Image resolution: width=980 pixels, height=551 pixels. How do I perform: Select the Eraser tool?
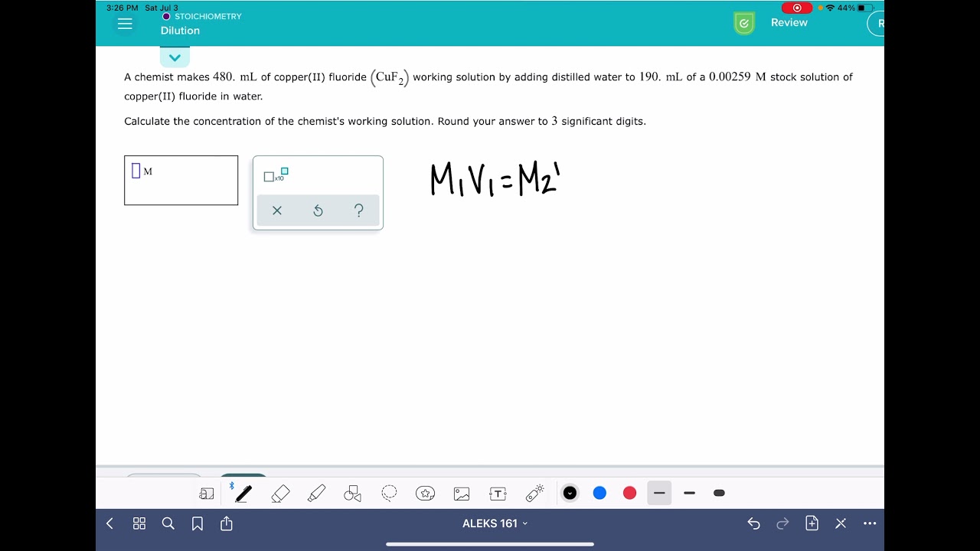coord(280,494)
